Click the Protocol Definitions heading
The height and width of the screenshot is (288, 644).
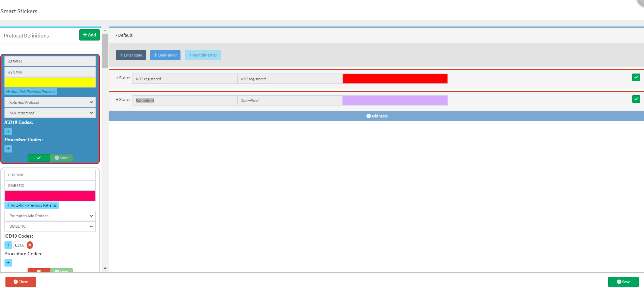coord(26,36)
